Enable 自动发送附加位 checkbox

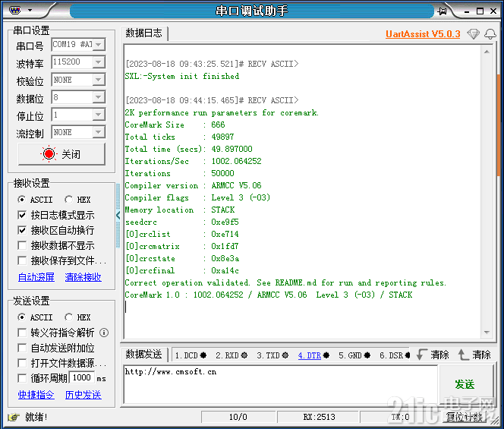coord(22,348)
